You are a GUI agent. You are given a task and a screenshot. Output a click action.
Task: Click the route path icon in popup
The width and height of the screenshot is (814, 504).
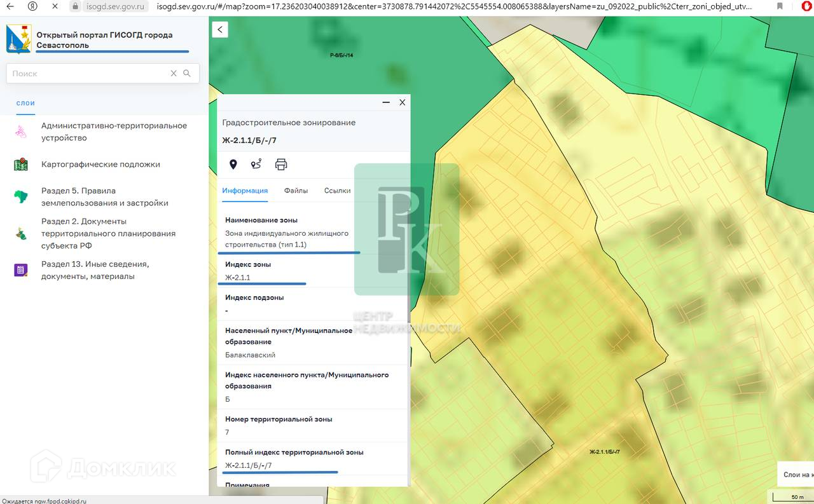256,165
